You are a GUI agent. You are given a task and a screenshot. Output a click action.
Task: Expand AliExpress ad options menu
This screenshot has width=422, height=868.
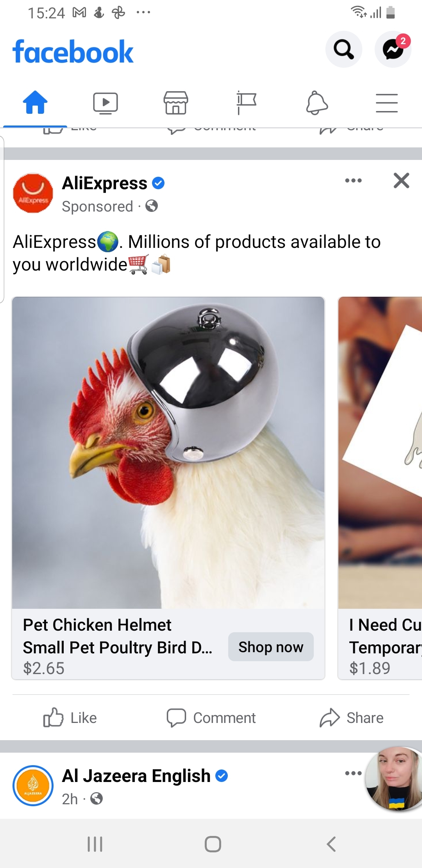tap(353, 181)
